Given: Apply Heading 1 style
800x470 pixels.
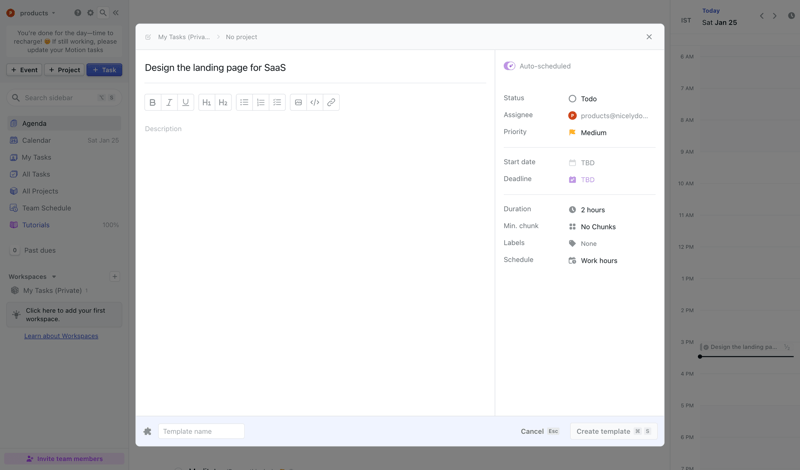Looking at the screenshot, I should (207, 103).
